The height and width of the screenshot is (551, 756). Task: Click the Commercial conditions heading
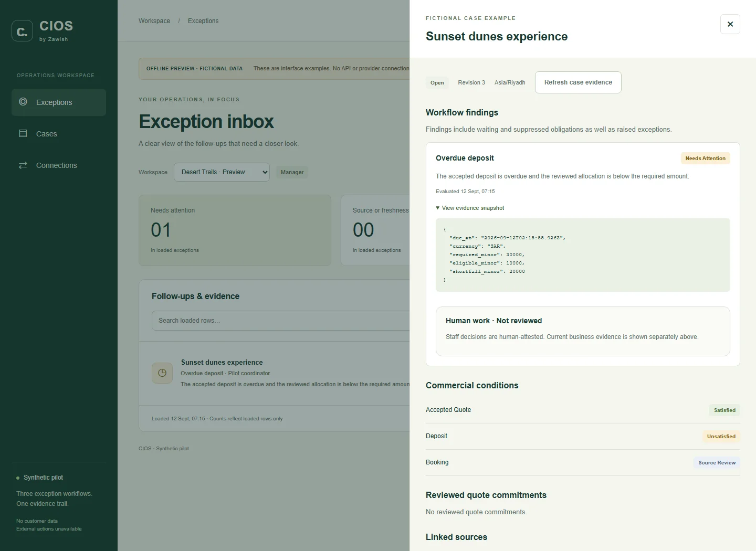472,385
